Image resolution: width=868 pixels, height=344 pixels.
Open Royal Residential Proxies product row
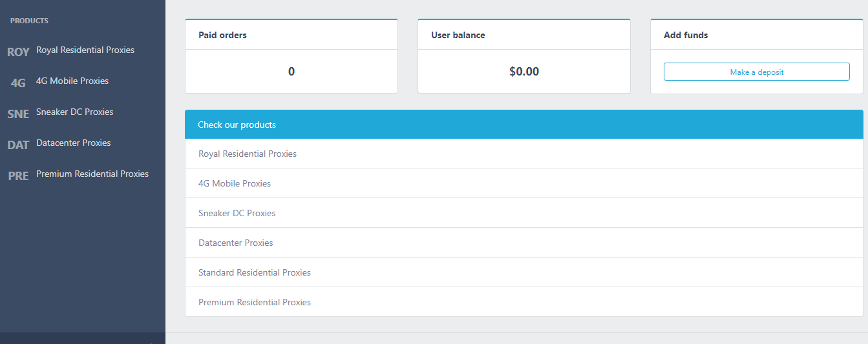click(x=248, y=154)
